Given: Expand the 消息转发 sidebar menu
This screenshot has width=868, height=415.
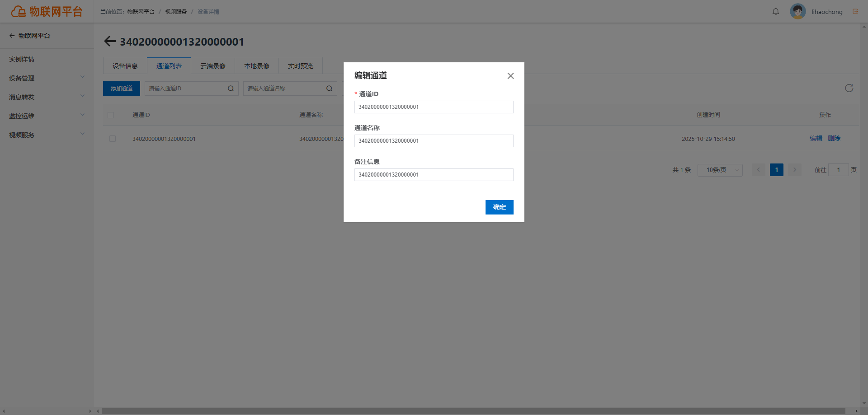Looking at the screenshot, I should 47,97.
